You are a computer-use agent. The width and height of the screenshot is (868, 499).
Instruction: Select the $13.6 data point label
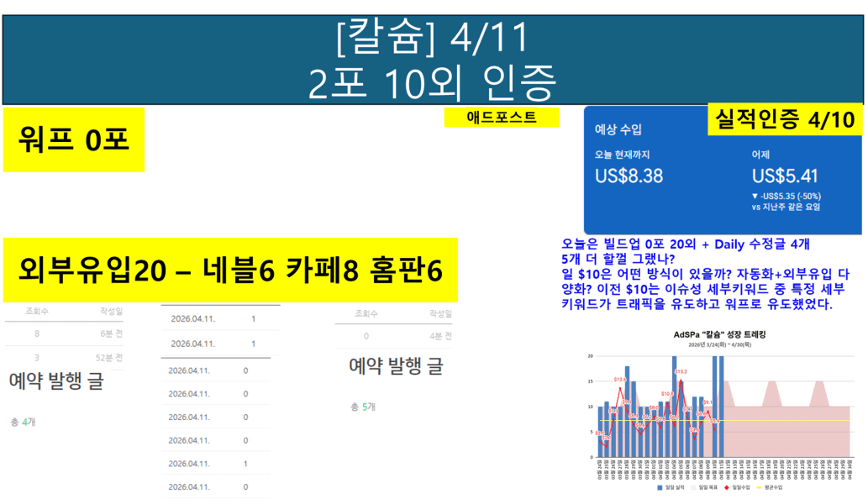[620, 380]
